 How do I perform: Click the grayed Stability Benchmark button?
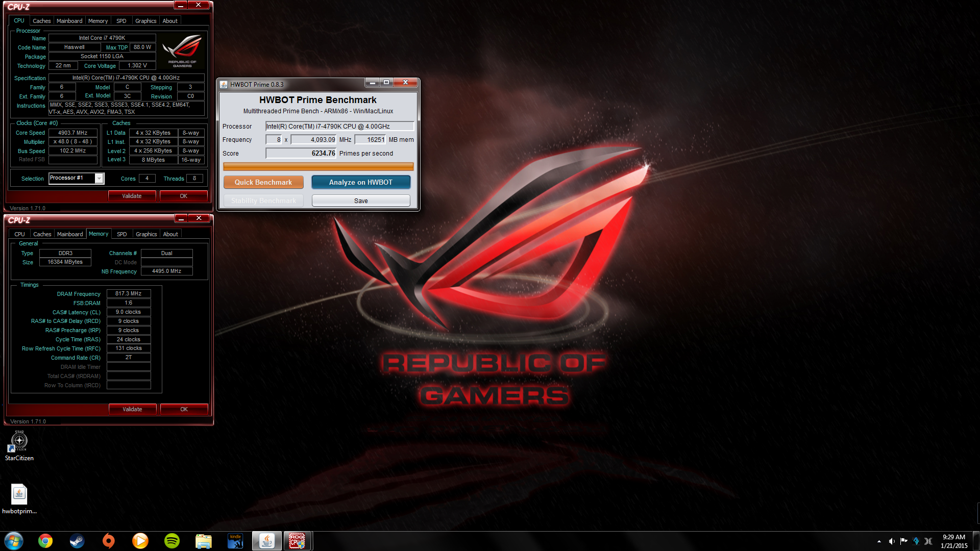pos(263,201)
